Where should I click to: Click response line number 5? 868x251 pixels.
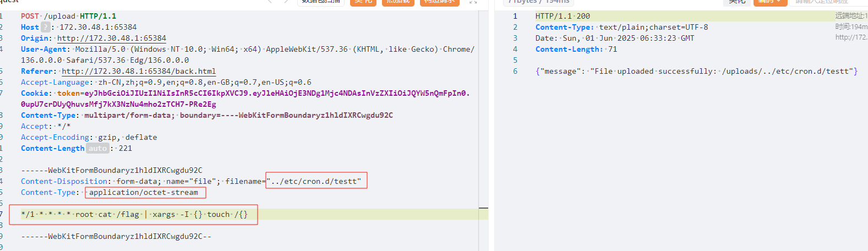[515, 60]
